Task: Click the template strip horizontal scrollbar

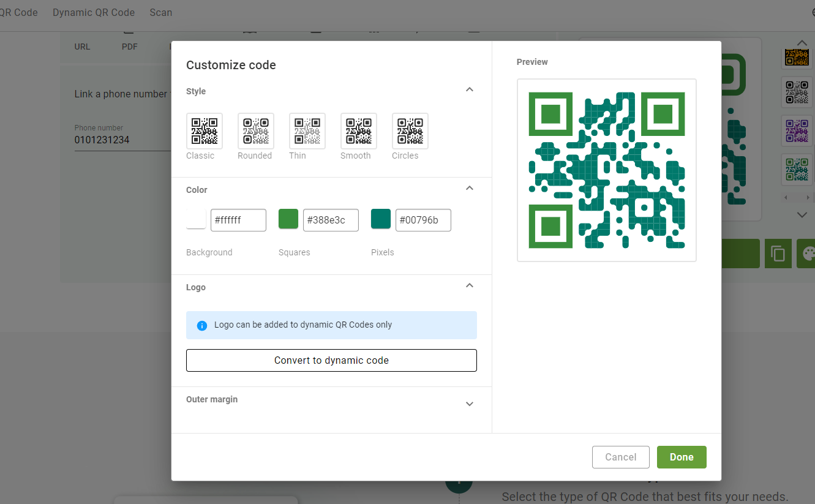Action: pyautogui.click(x=797, y=197)
